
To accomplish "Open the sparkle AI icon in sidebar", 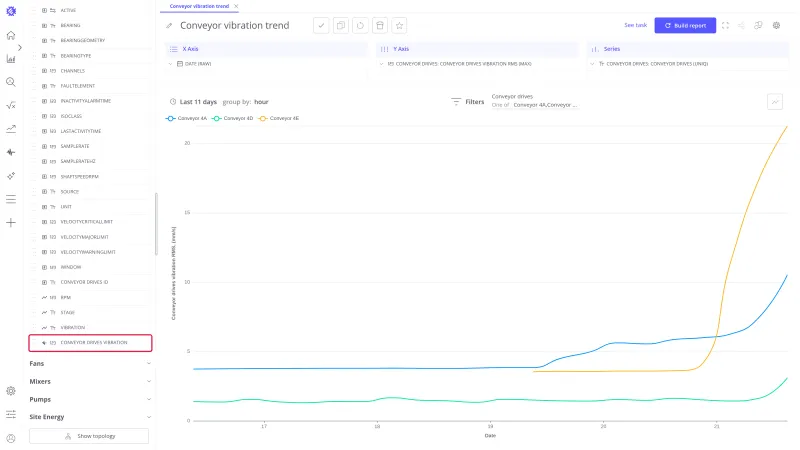I will click(11, 176).
